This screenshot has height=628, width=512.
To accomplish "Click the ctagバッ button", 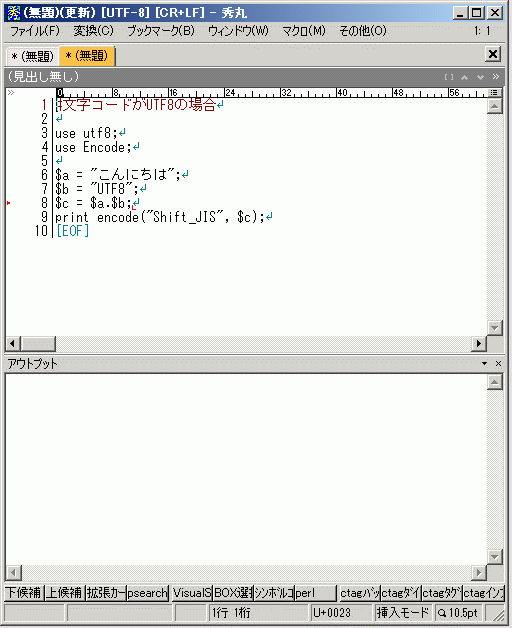I will pyautogui.click(x=360, y=593).
